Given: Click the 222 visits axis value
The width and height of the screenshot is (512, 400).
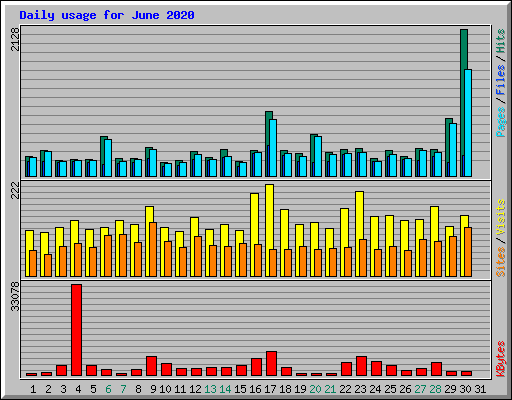Looking at the screenshot, I should coord(15,190).
